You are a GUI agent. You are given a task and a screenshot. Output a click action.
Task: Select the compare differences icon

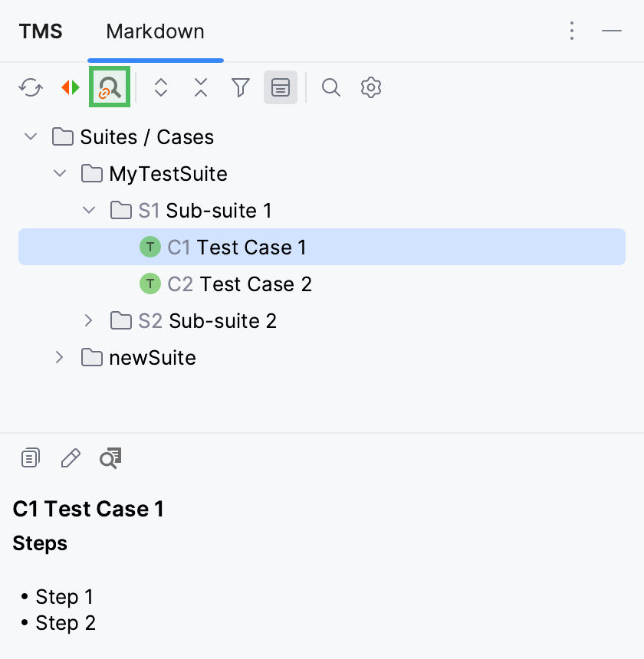coord(70,87)
